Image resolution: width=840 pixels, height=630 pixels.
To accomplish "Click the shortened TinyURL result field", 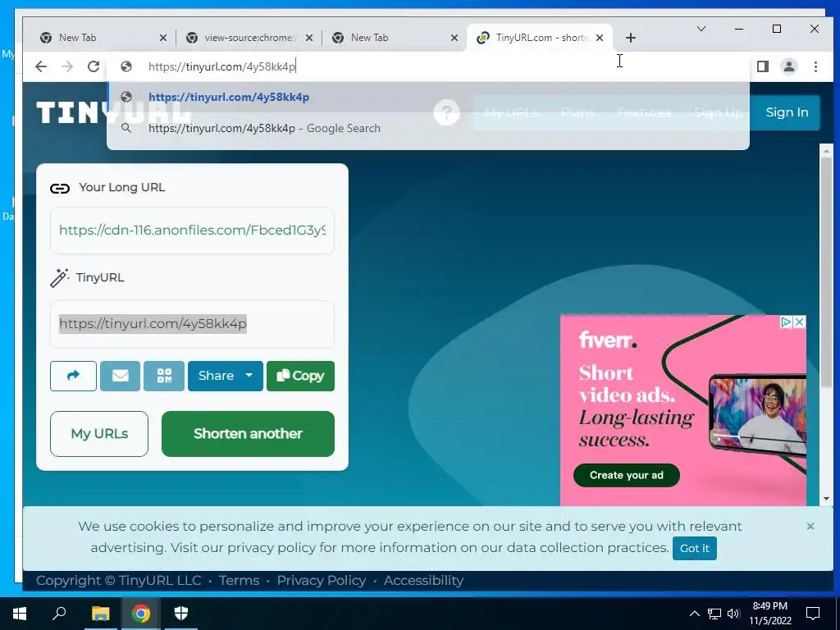I will point(192,323).
